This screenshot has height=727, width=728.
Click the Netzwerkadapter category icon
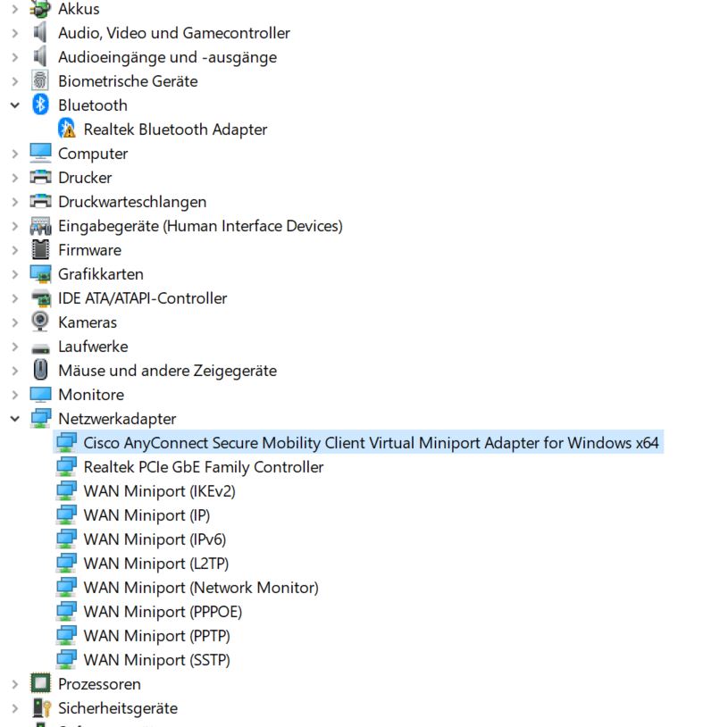click(x=40, y=418)
